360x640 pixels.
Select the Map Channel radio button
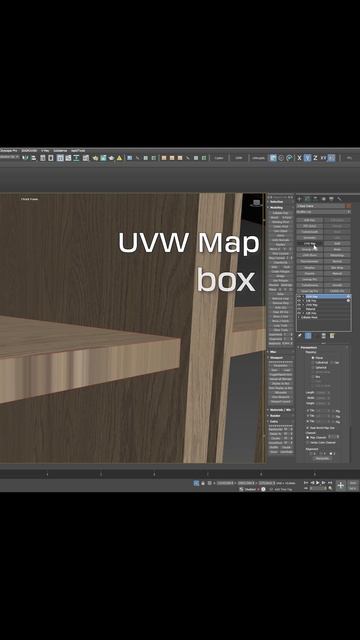(x=307, y=437)
